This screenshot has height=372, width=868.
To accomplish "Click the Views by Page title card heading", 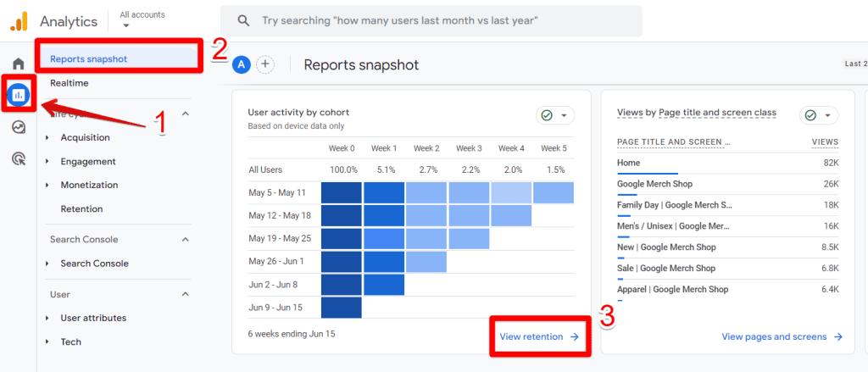I will coord(697,113).
